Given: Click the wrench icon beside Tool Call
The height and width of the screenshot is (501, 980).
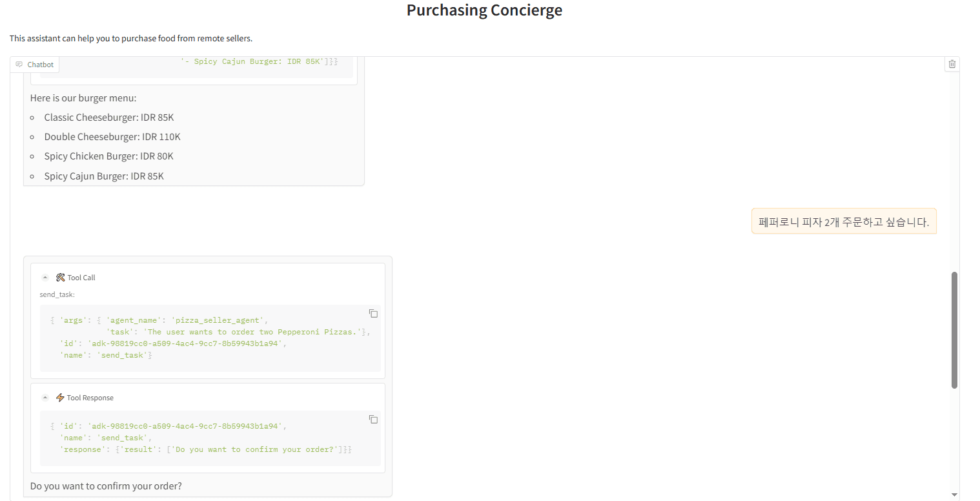Looking at the screenshot, I should pyautogui.click(x=60, y=278).
